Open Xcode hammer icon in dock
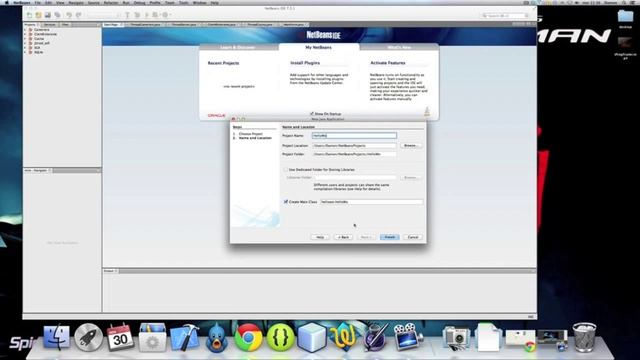The image size is (640, 360). click(x=184, y=337)
